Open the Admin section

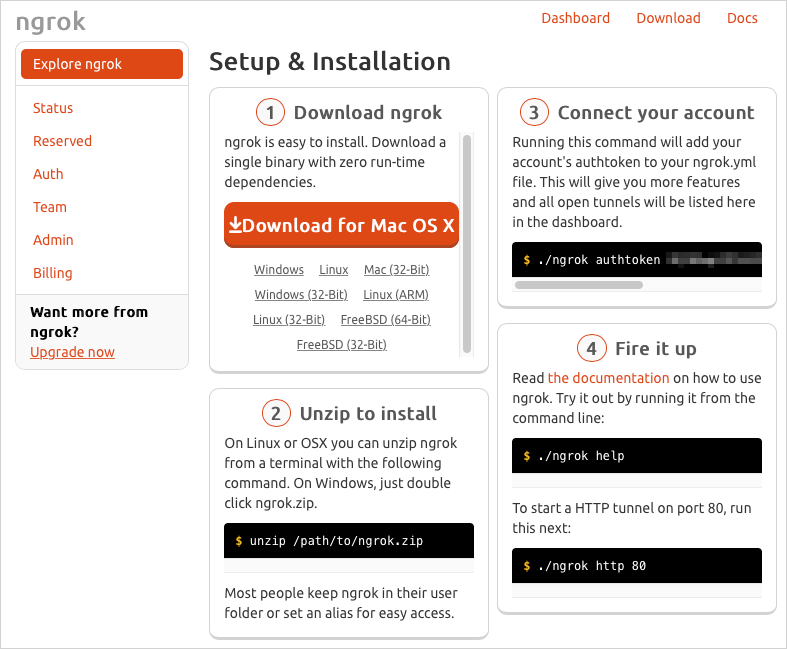[x=53, y=240]
